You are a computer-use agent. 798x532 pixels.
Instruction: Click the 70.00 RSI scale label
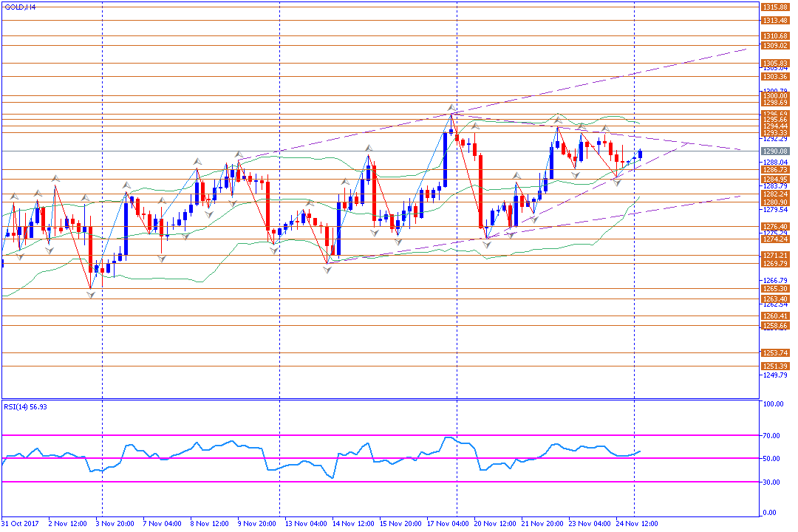(x=773, y=435)
